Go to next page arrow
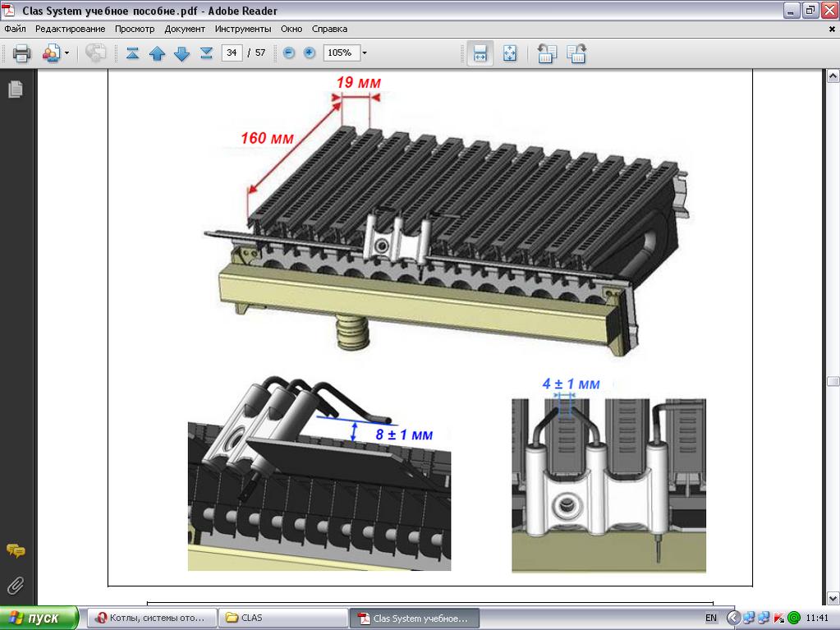The height and width of the screenshot is (630, 840). point(182,53)
